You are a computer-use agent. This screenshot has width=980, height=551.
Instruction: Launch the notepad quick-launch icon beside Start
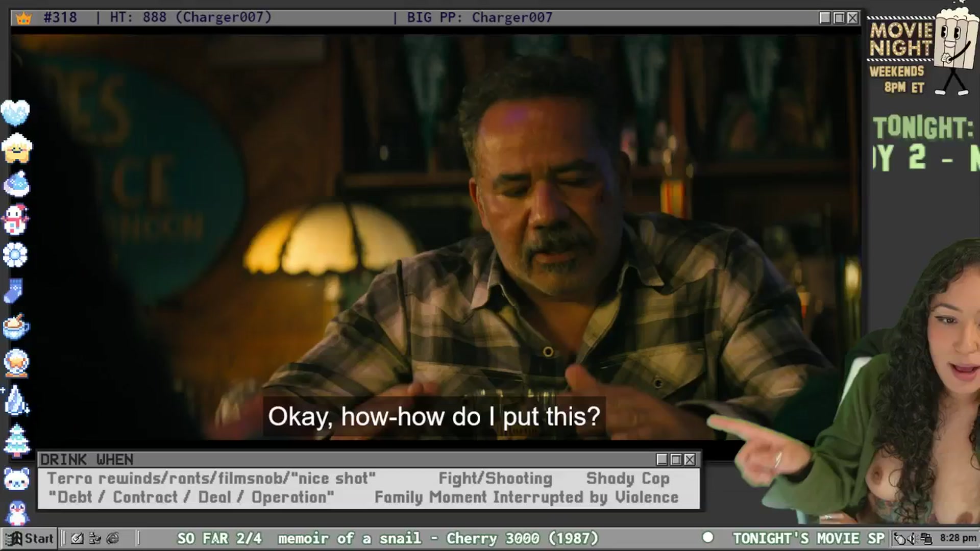(77, 538)
